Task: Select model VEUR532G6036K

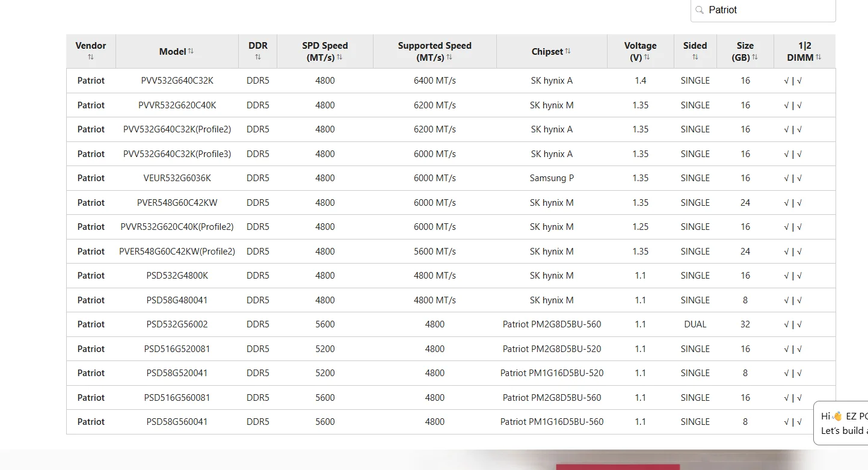Action: pyautogui.click(x=177, y=178)
